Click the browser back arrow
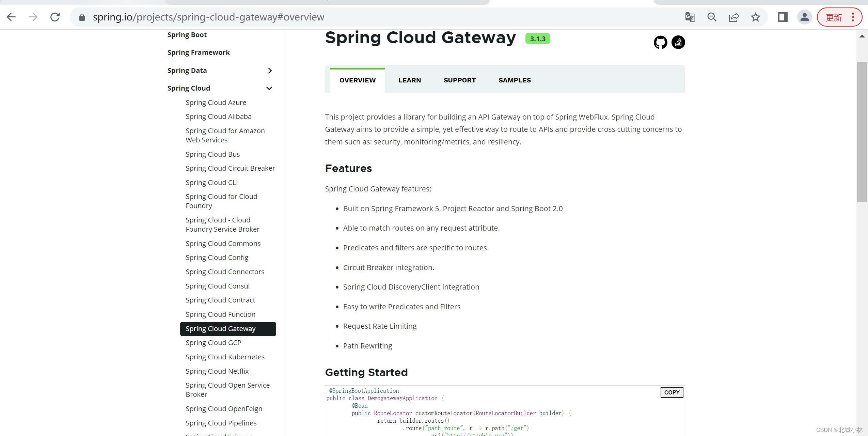 [x=12, y=17]
